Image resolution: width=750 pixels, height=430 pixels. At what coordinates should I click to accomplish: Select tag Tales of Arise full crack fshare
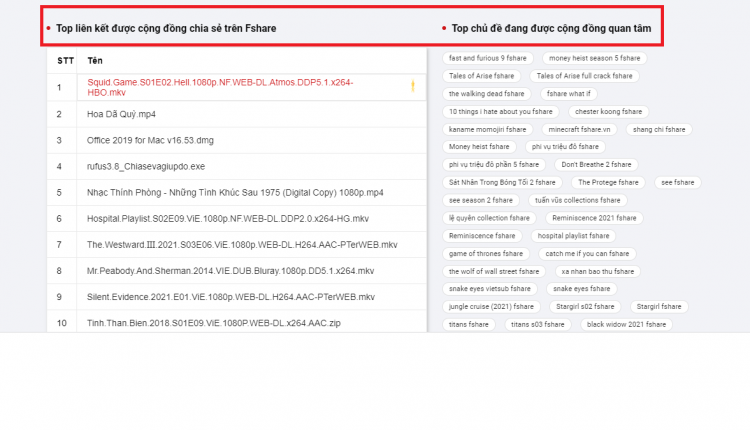click(584, 76)
